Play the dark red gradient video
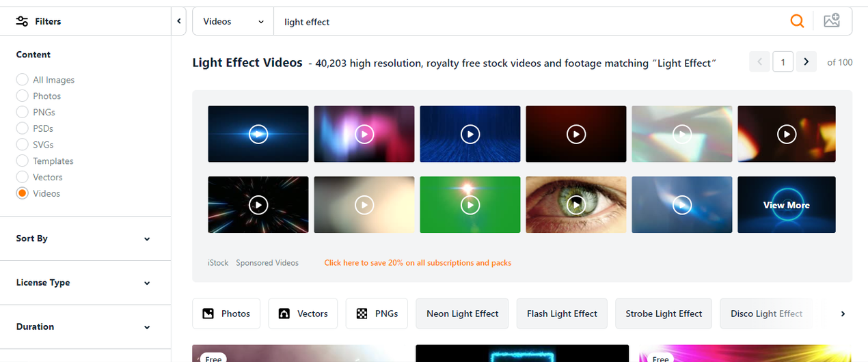Image resolution: width=868 pixels, height=362 pixels. tap(576, 134)
